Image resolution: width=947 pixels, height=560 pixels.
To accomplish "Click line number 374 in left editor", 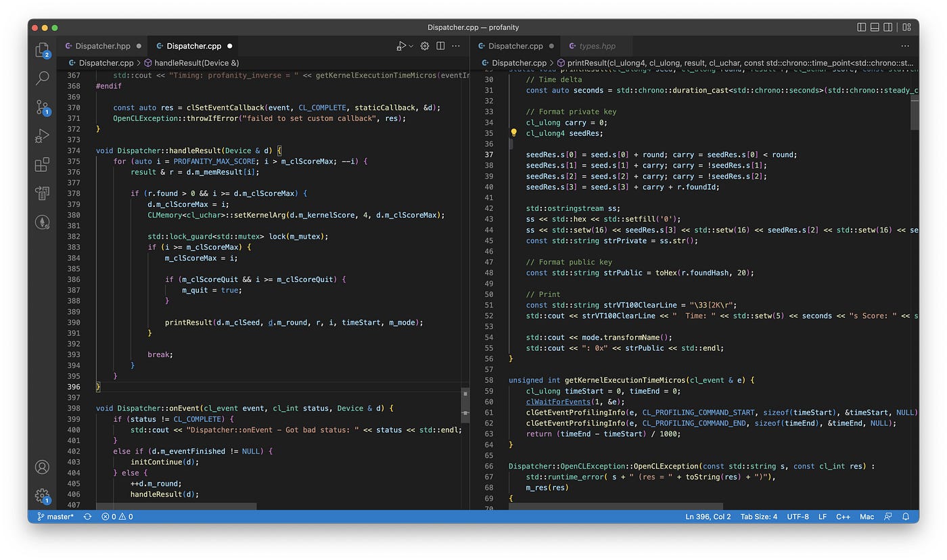I will [73, 151].
